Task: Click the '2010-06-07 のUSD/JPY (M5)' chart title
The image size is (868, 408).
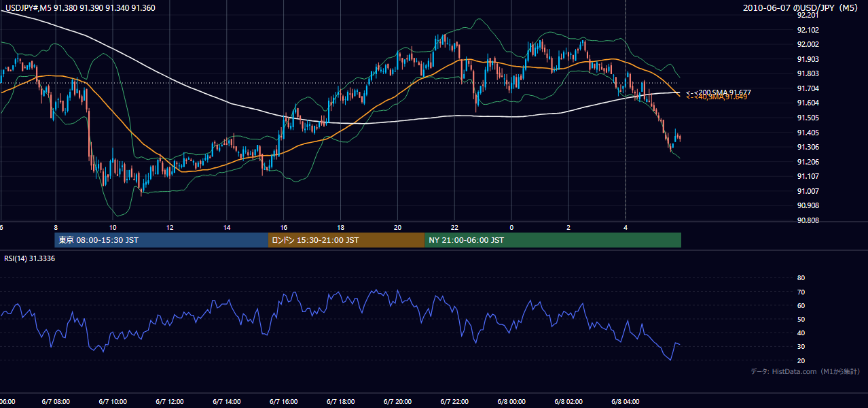Action: [801, 8]
